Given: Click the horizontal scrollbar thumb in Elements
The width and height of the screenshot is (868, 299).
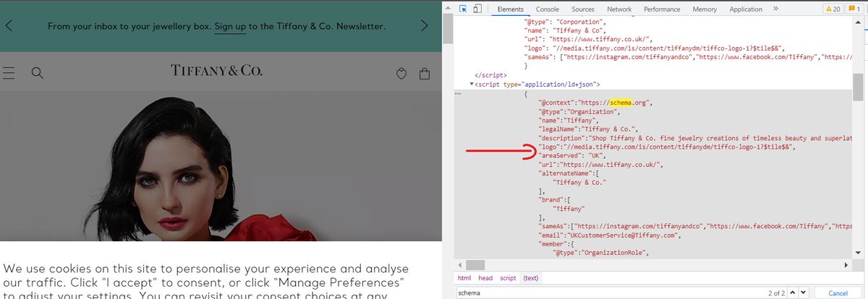Looking at the screenshot, I should tap(475, 264).
